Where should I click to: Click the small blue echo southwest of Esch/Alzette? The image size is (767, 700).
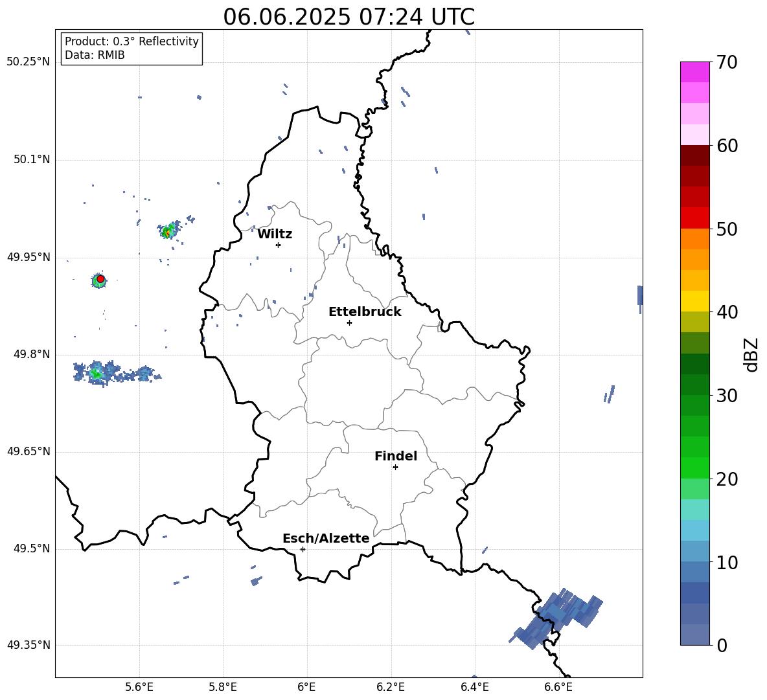(255, 581)
